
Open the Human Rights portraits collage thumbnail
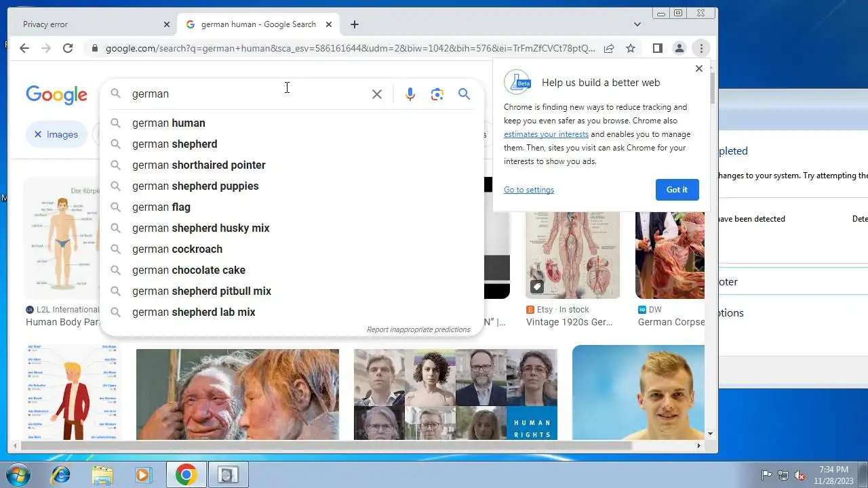click(456, 394)
